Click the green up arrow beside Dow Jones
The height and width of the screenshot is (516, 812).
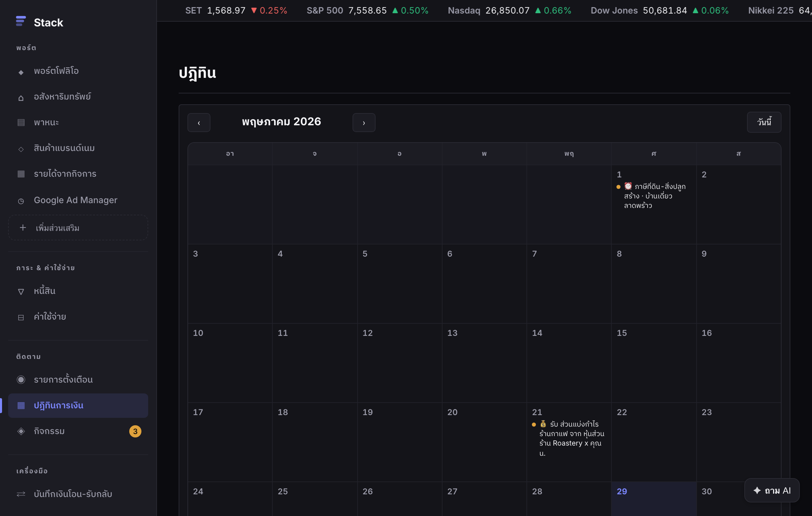(x=695, y=10)
